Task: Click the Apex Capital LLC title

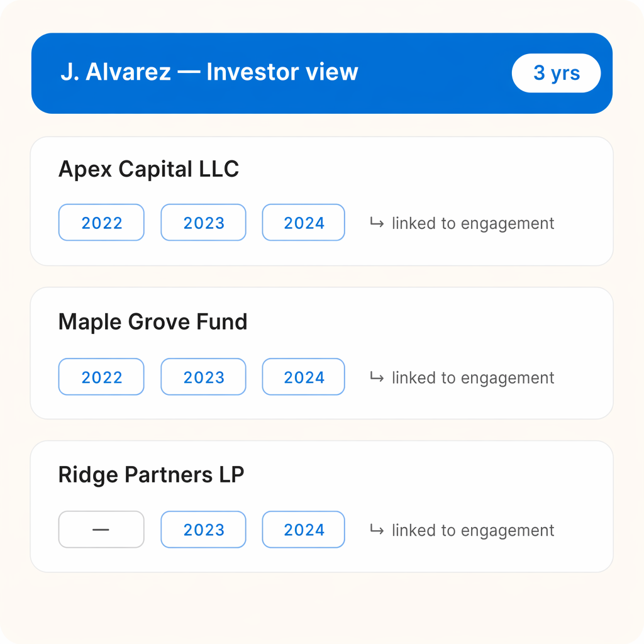Action: tap(148, 169)
